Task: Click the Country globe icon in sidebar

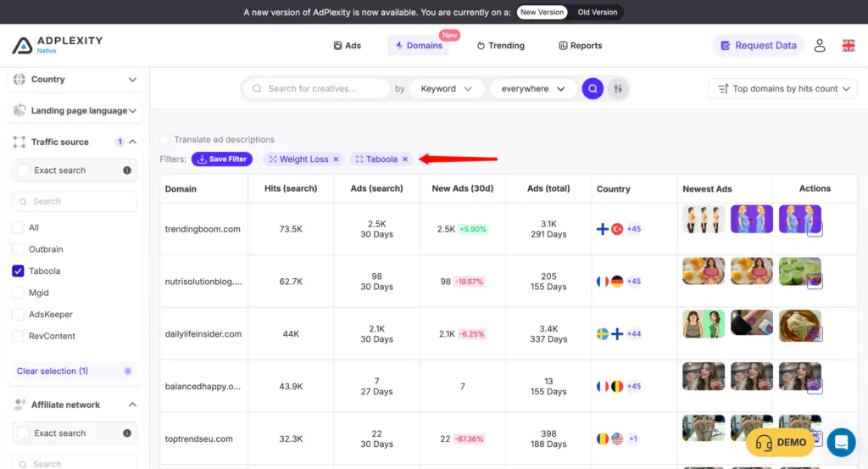Action: 19,79
